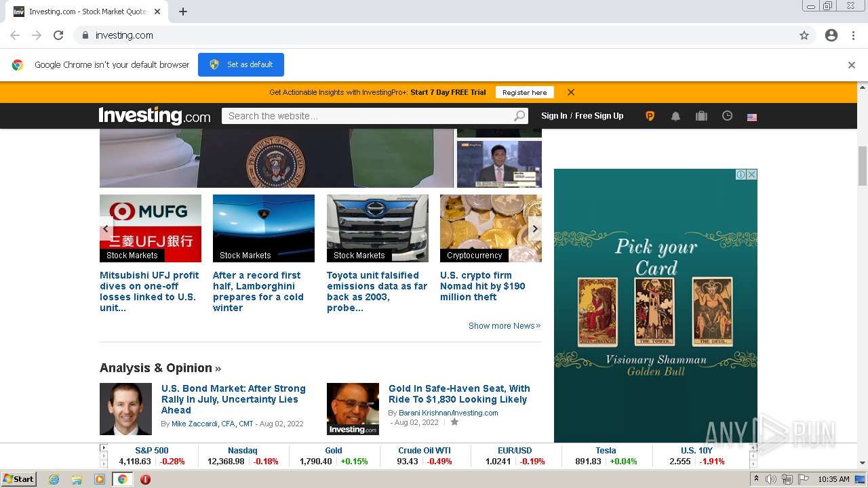868x488 pixels.
Task: Click Sign In link
Action: click(x=554, y=116)
